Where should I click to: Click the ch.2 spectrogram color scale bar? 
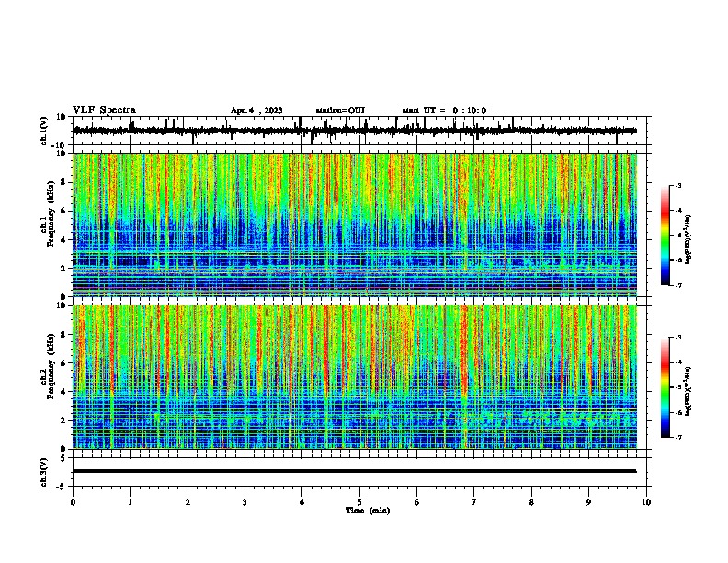click(665, 387)
